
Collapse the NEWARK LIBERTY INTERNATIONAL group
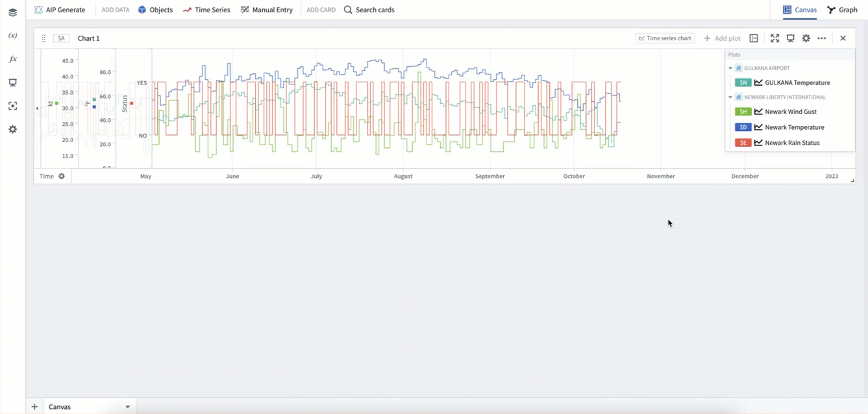[730, 97]
